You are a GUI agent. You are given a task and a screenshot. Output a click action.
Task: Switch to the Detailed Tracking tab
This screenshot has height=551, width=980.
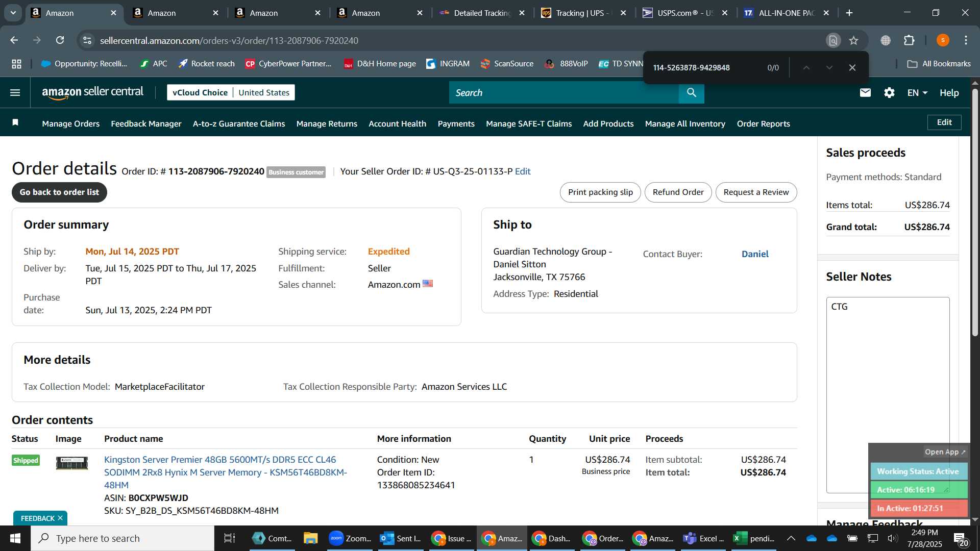click(481, 13)
